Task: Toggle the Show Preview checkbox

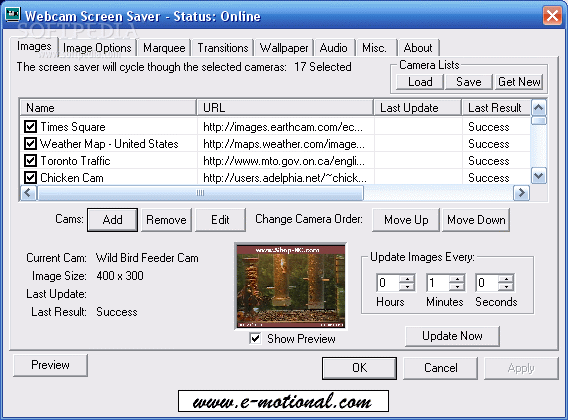Action: point(255,338)
